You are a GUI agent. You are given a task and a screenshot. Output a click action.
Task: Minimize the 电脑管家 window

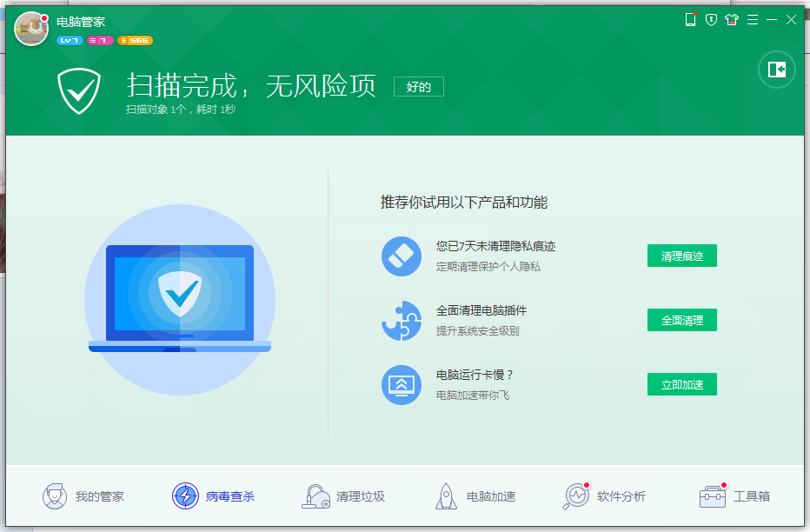772,20
